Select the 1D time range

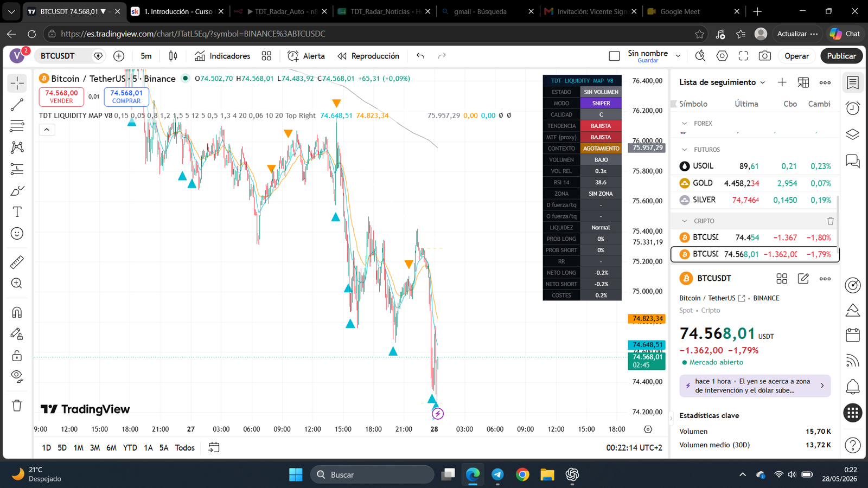(x=46, y=448)
